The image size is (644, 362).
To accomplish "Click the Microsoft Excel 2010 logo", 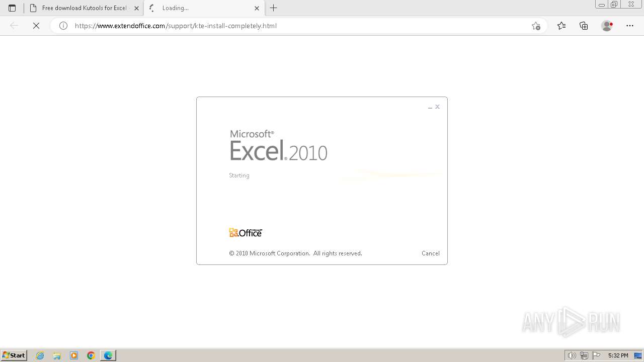I will tap(278, 145).
